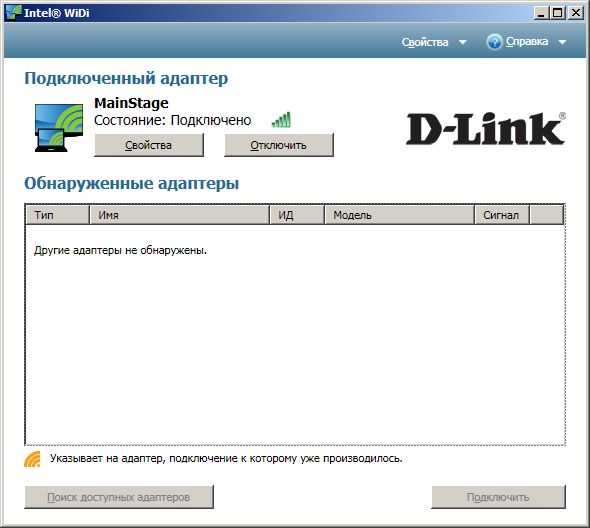The height and width of the screenshot is (528, 590).
Task: Click the empty detected adapters list area
Action: tap(295, 334)
